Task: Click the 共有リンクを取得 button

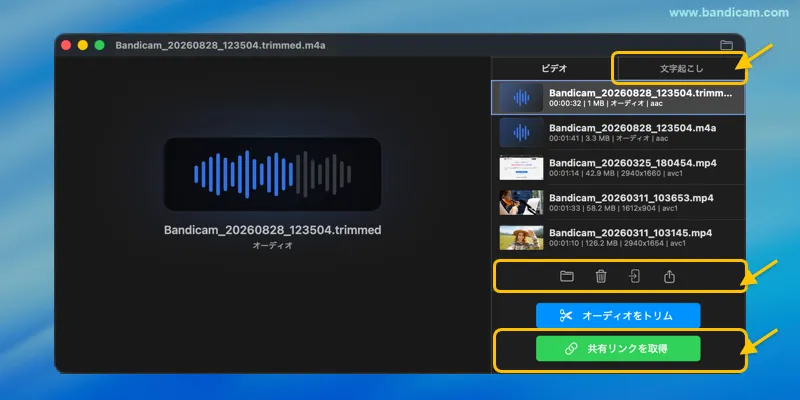Action: 618,349
